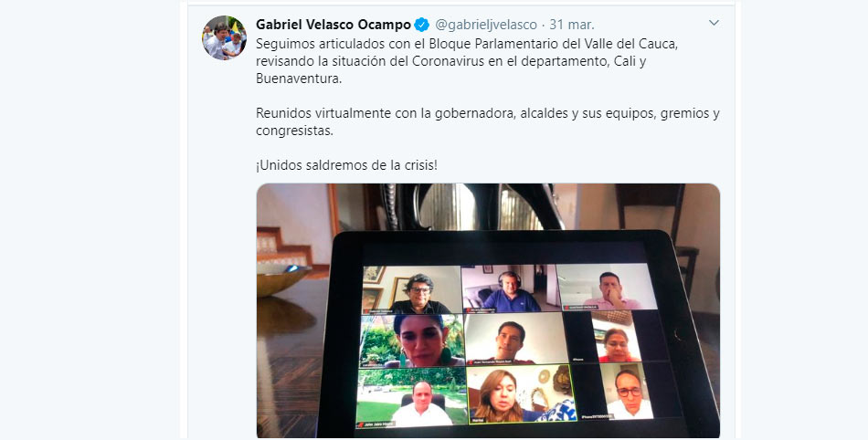Select the center video tile of the call
The image size is (868, 440).
[516, 339]
